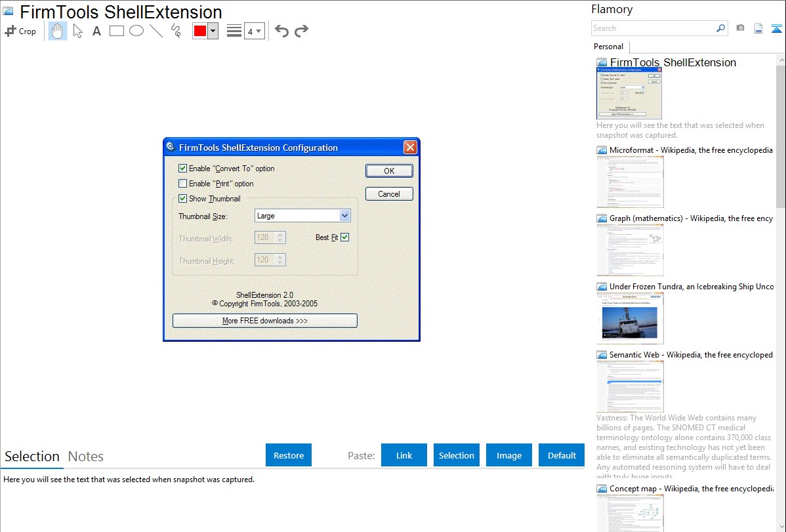Click the upload arrow icon in Flamory panel

[776, 28]
